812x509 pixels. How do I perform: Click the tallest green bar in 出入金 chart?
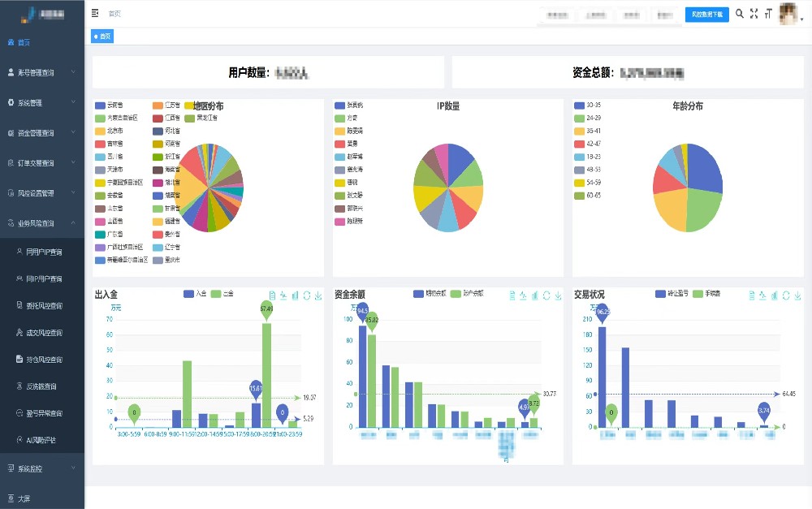coord(266,373)
